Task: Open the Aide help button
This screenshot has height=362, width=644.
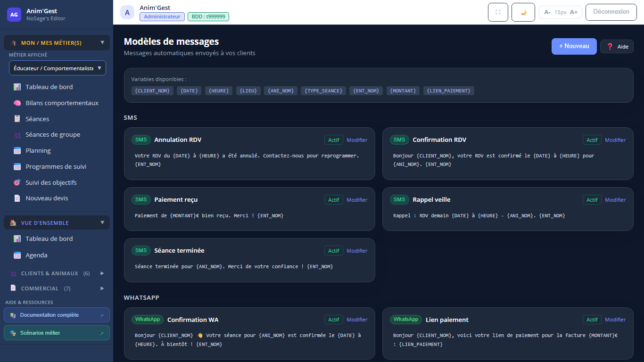Action: (x=617, y=47)
